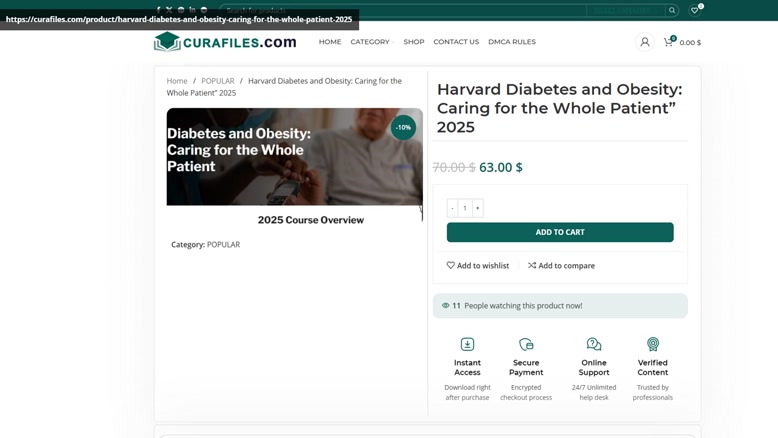Click the Instant Access download icon
Viewport: 778px width, 438px height.
[x=467, y=344]
